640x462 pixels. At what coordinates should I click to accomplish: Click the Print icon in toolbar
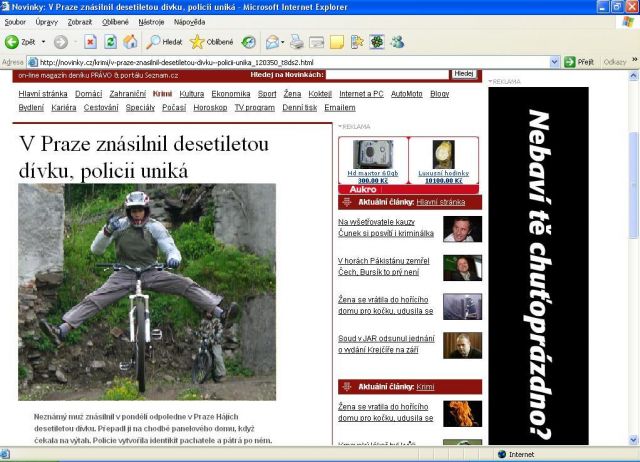coord(296,42)
